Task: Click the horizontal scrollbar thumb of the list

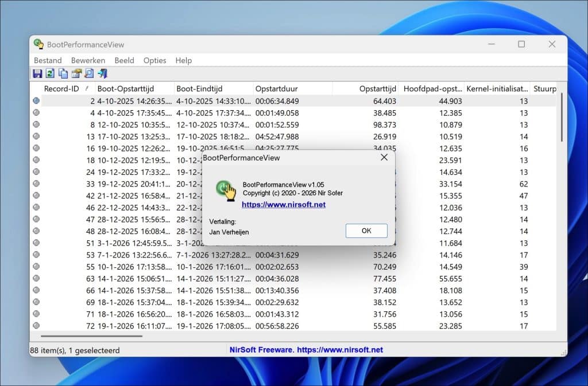Action: coord(91,336)
